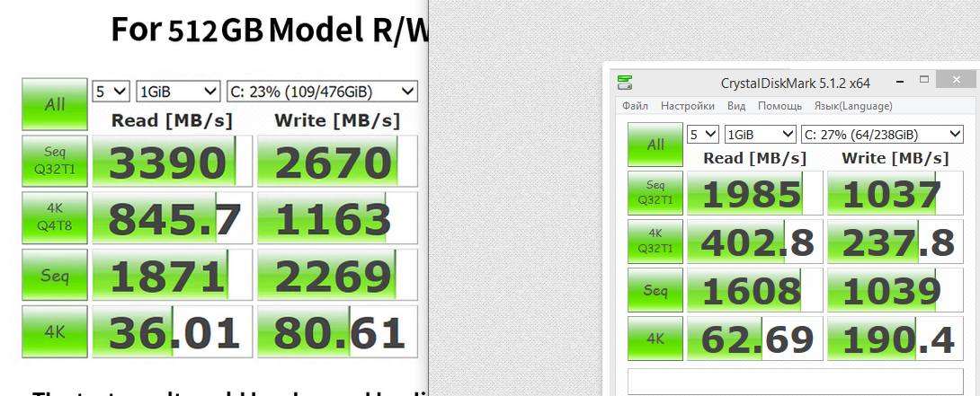Screen dimensions: 980x396
Task: Click the 80.61 write value
Action: click(337, 331)
